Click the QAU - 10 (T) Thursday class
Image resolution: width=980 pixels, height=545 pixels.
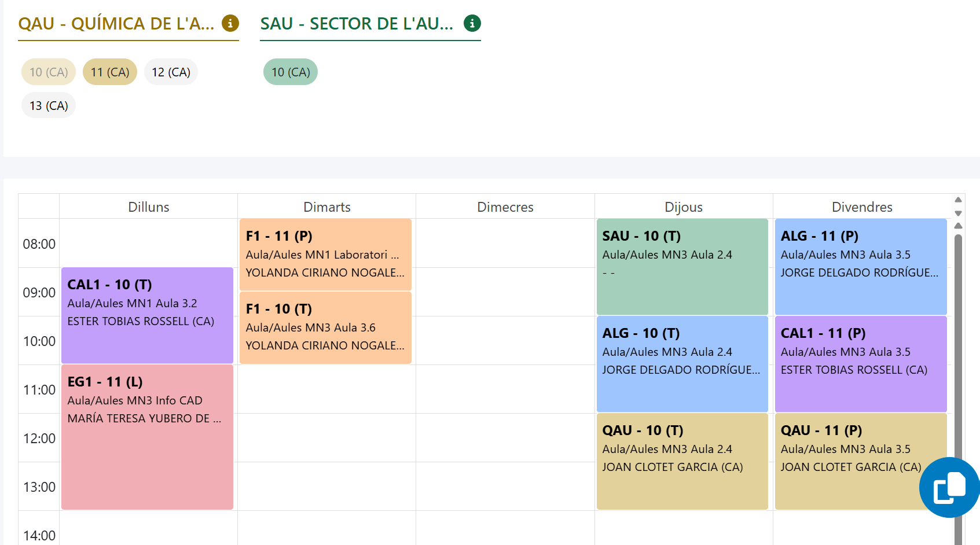[682, 461]
